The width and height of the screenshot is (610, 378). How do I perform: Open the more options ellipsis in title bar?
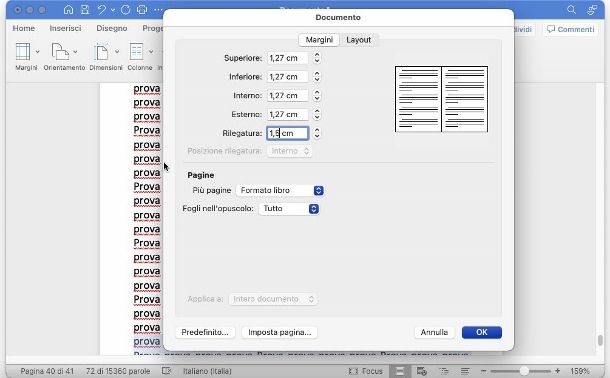coord(158,10)
